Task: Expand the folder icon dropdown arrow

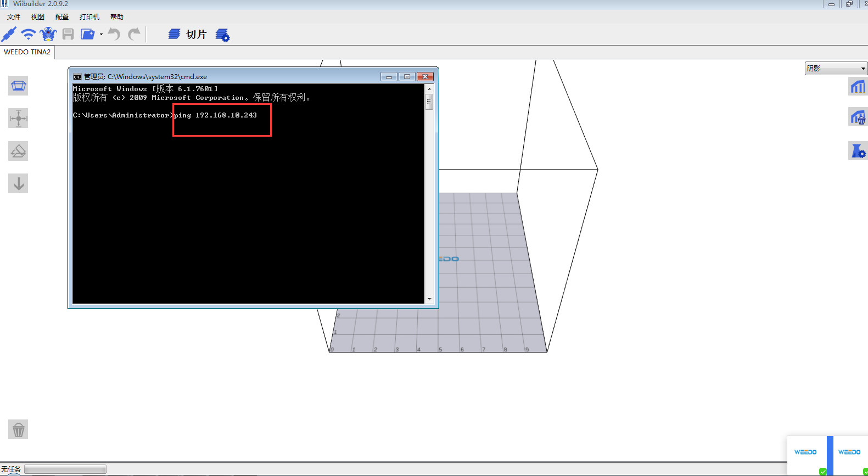Action: [101, 35]
